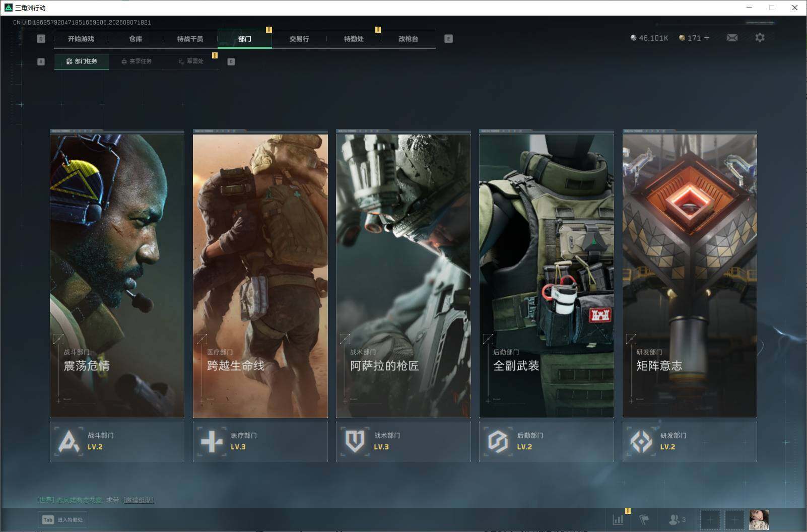Minimize the 三角洲行动 window
Screen dimensions: 807x532
coord(749,8)
